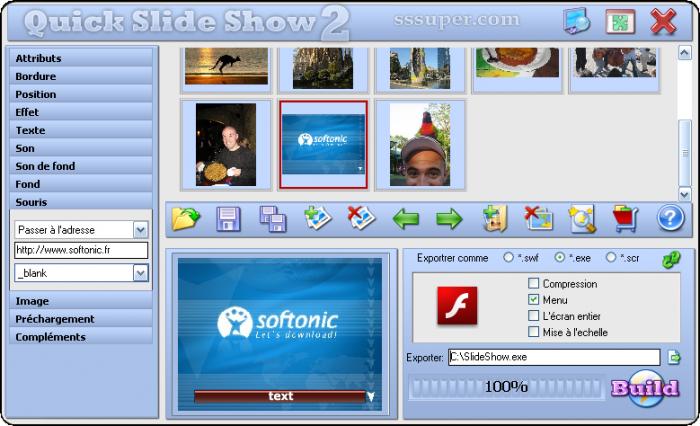Click the vertical scrollbar thumb

(x=684, y=153)
